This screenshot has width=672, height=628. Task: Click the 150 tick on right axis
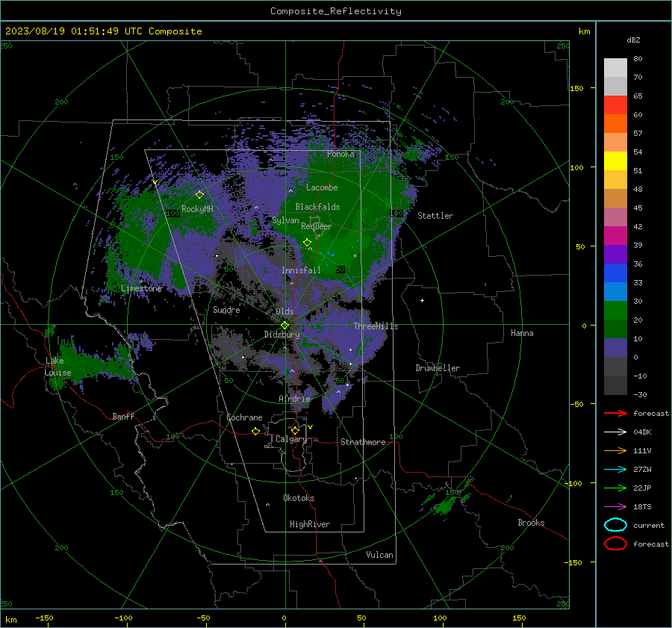(576, 88)
